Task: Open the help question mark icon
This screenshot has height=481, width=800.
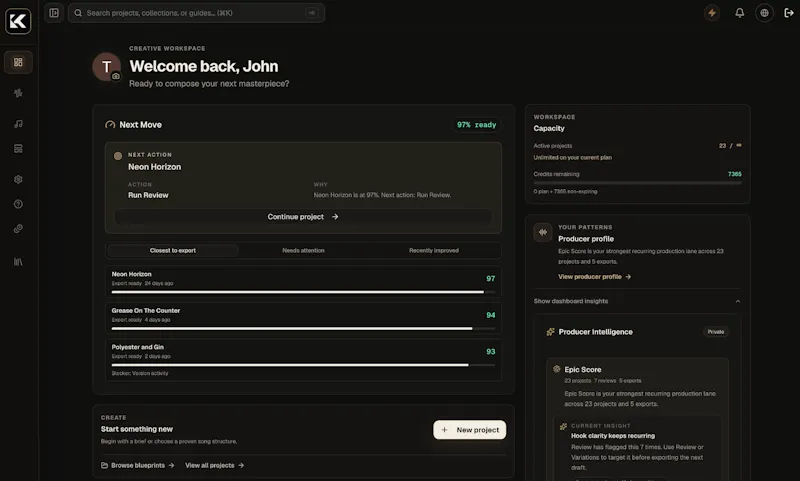Action: click(18, 204)
